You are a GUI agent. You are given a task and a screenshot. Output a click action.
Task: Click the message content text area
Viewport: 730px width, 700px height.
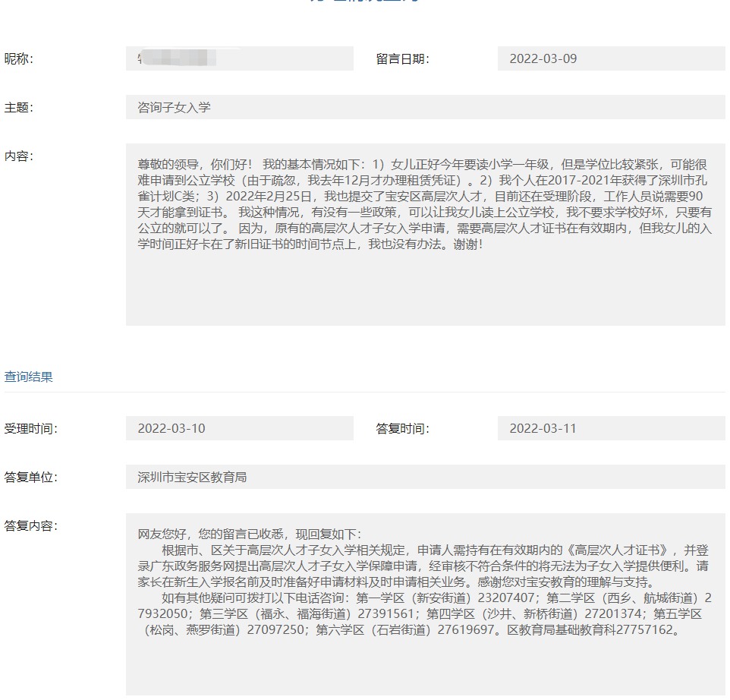(x=426, y=235)
